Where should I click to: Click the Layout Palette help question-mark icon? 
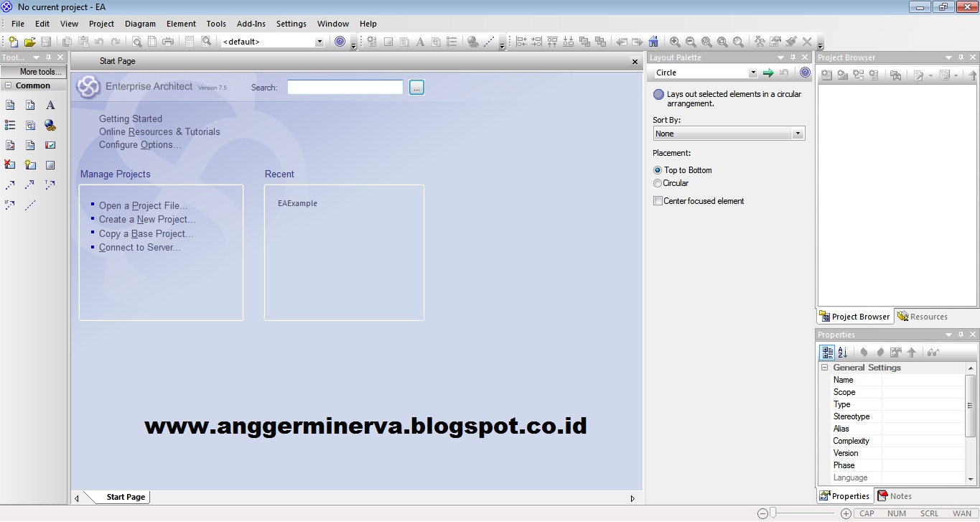click(804, 72)
